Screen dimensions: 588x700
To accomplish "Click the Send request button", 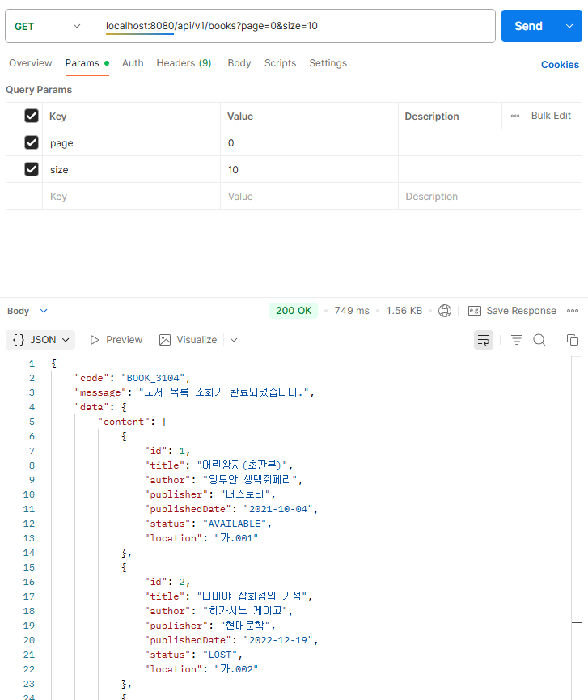I will pyautogui.click(x=529, y=26).
